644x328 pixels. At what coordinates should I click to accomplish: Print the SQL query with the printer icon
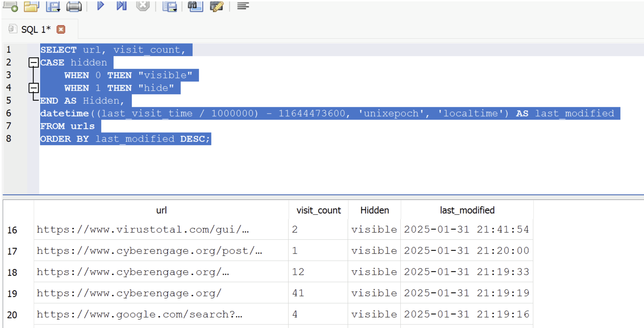[x=74, y=6]
